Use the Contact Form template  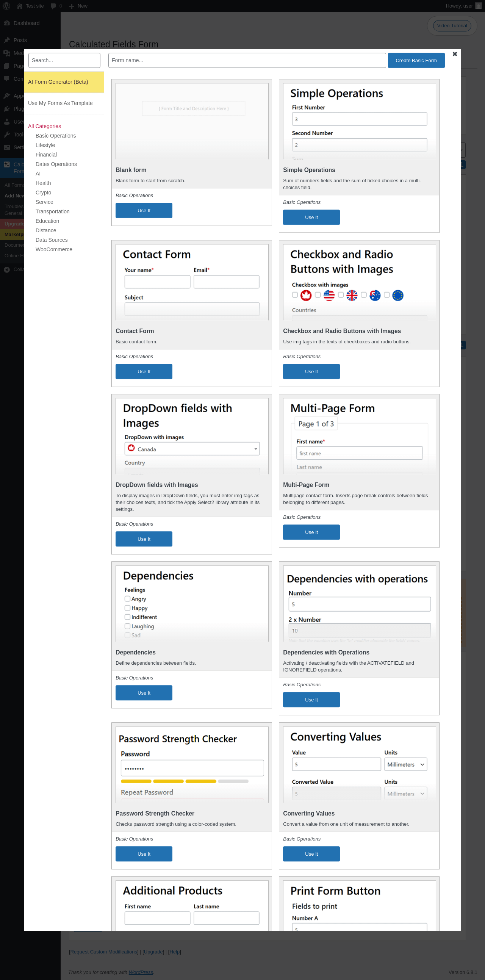pyautogui.click(x=144, y=372)
